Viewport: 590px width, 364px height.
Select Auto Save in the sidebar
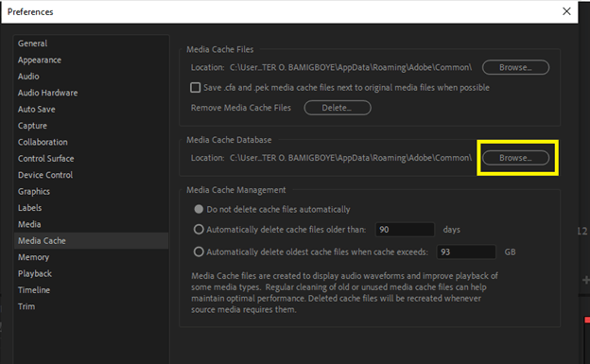click(x=37, y=109)
